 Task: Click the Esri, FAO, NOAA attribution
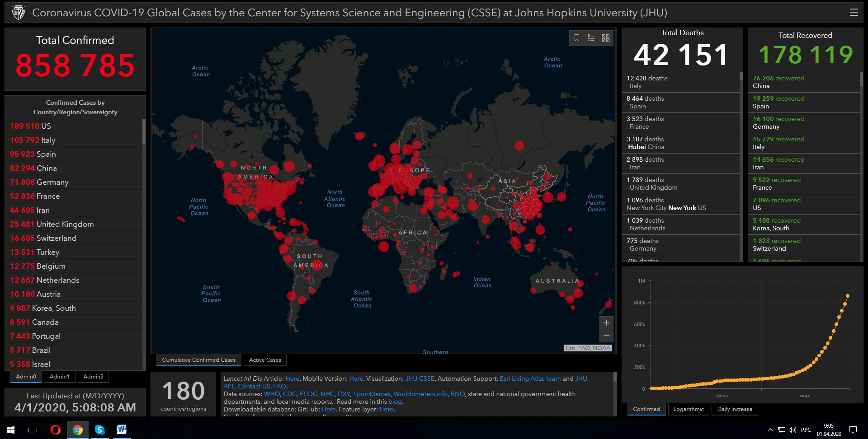coord(588,348)
